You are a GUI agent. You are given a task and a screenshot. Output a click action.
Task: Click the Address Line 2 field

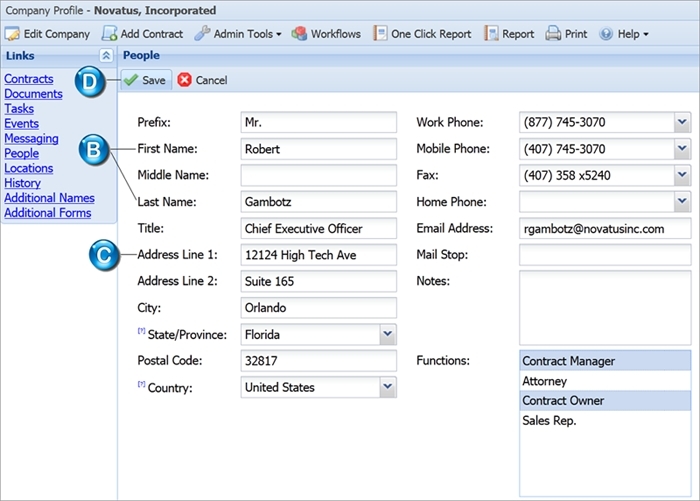318,281
